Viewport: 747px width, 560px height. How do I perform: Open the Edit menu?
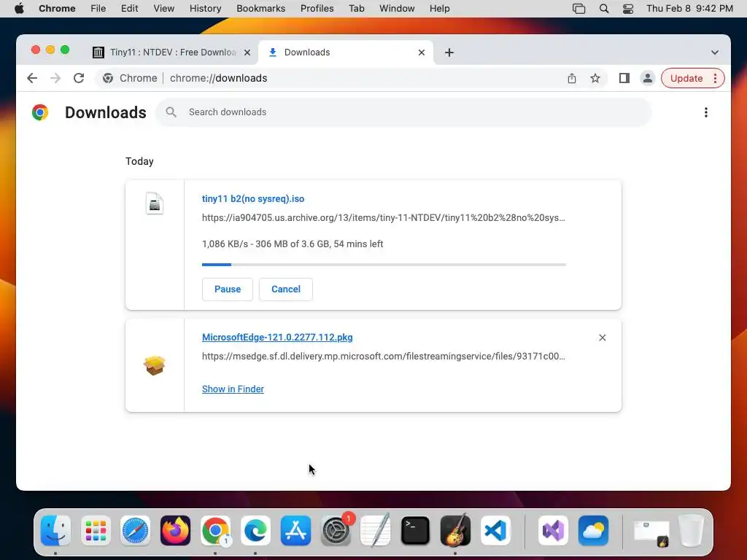(x=130, y=9)
